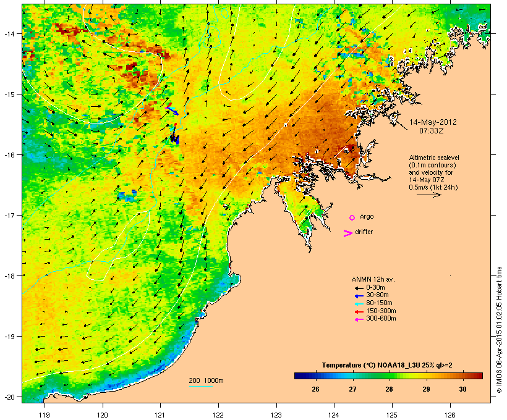507x420 pixels.
Task: Click the latitude axis label -16
Action: pyautogui.click(x=9, y=155)
